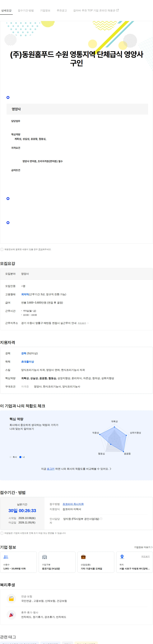153x644 pixels.
Task: Click 잡코리아 즉시지원 link
Action: [73, 504]
